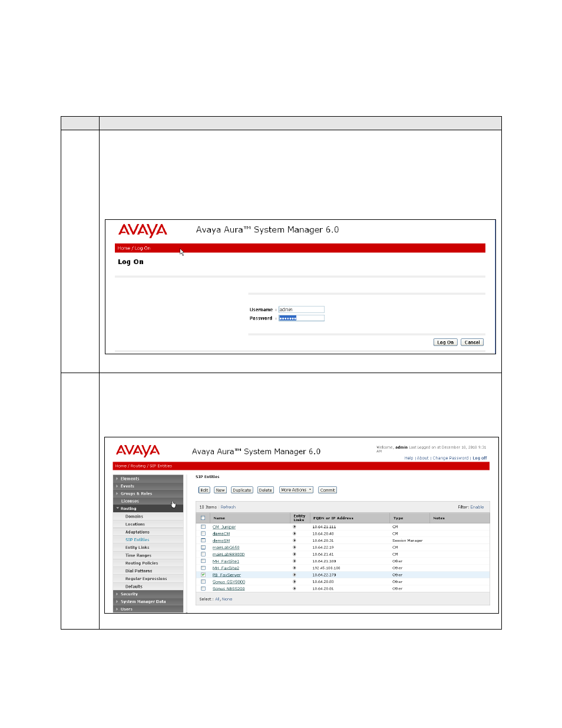Open Routing Policies under Routing
The height and width of the screenshot is (728, 562).
click(x=141, y=563)
